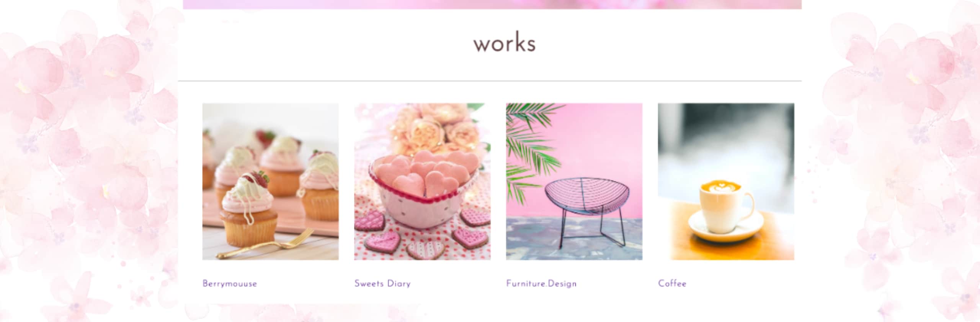The image size is (980, 322).
Task: Open the Sweets Diary heart cookies image
Action: coord(422,181)
